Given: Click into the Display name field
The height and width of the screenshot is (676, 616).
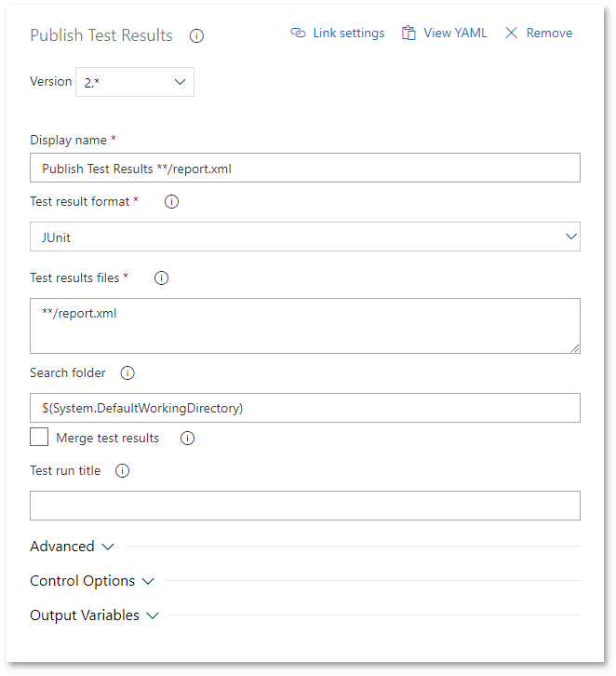Looking at the screenshot, I should pos(304,168).
